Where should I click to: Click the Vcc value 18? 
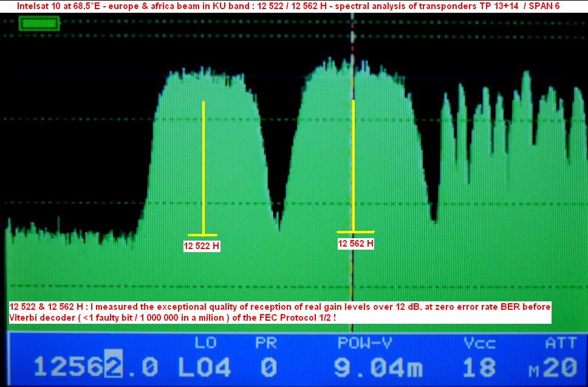coord(479,367)
